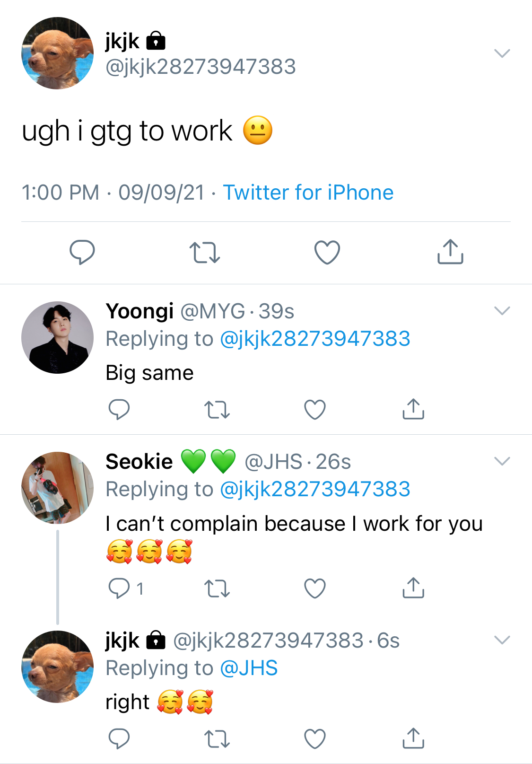Like Seokie's 'I can't complain' reply
The image size is (532, 764).
(x=315, y=588)
